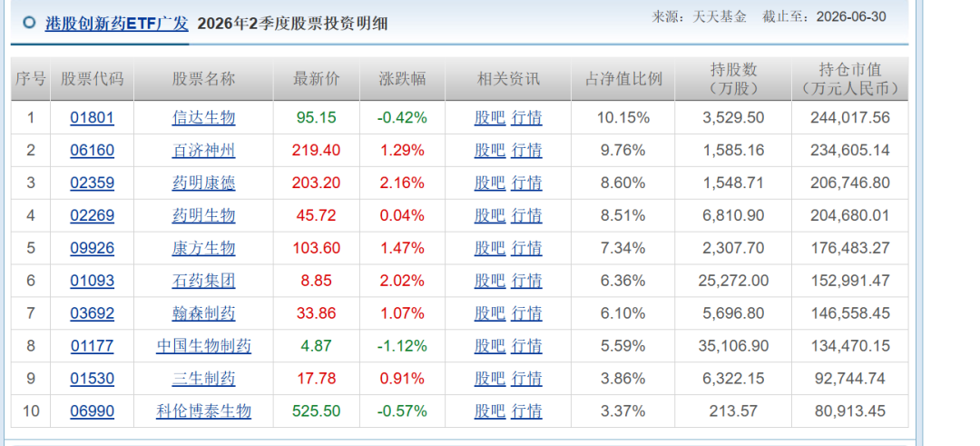The image size is (980, 446).
Task: Open 股吧 for 康方生物 row
Action: 489,248
